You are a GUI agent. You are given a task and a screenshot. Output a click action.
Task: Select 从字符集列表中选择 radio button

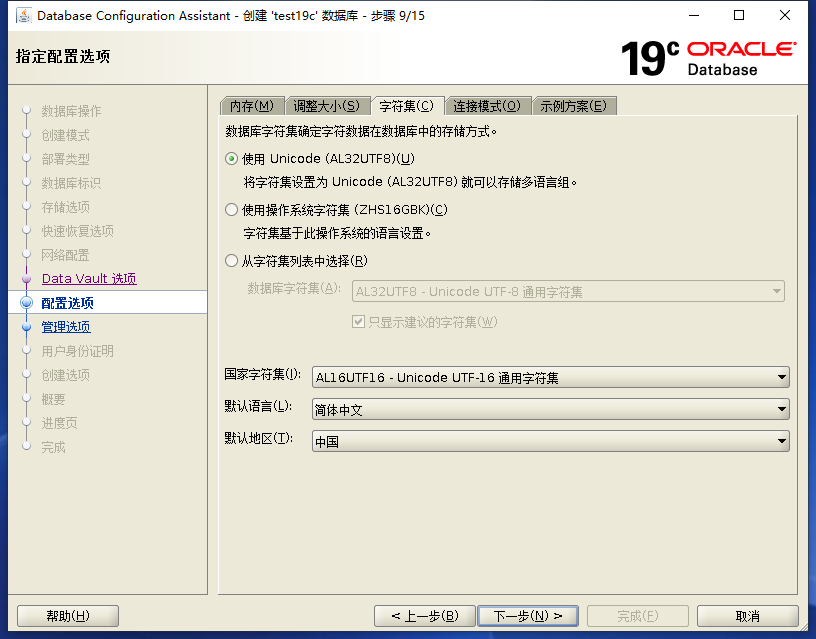(232, 261)
